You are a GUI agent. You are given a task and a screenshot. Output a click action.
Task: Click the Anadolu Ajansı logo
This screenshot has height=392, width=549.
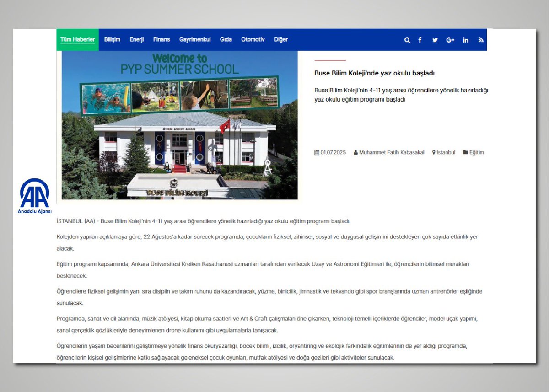35,196
